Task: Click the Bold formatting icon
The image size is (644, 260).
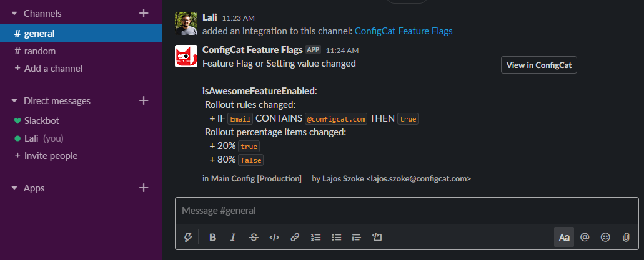Action: point(212,237)
